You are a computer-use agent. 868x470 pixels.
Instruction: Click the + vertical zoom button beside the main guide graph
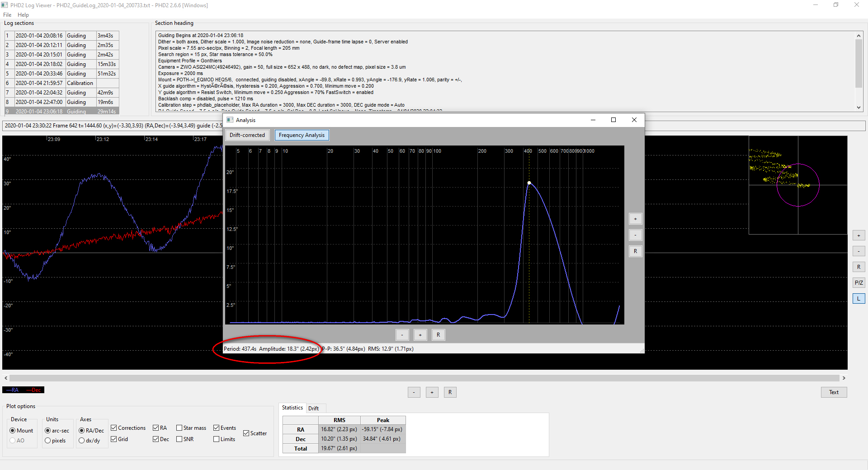(x=859, y=235)
